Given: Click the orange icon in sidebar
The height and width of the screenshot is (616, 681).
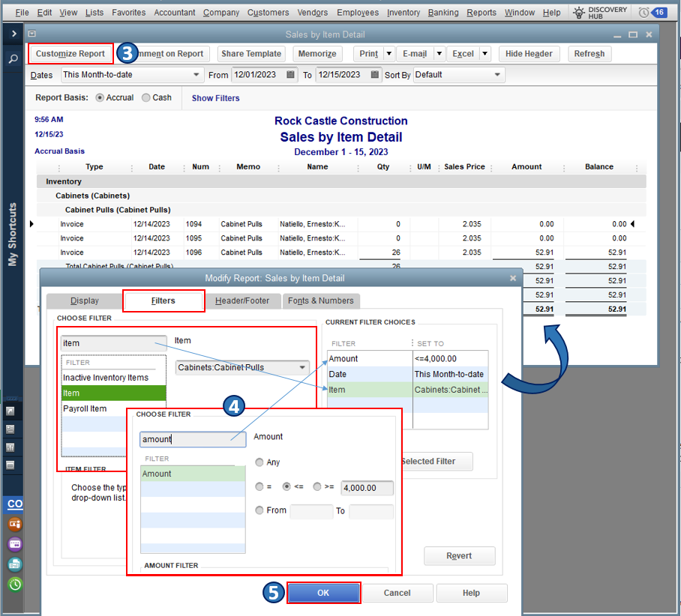Looking at the screenshot, I should click(x=14, y=524).
